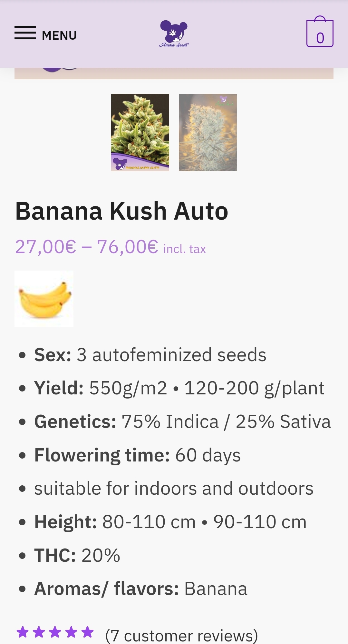Screen dimensions: 348x644
Task: Click the Sex: 3 autofeminized seeds line
Action: [x=150, y=355]
